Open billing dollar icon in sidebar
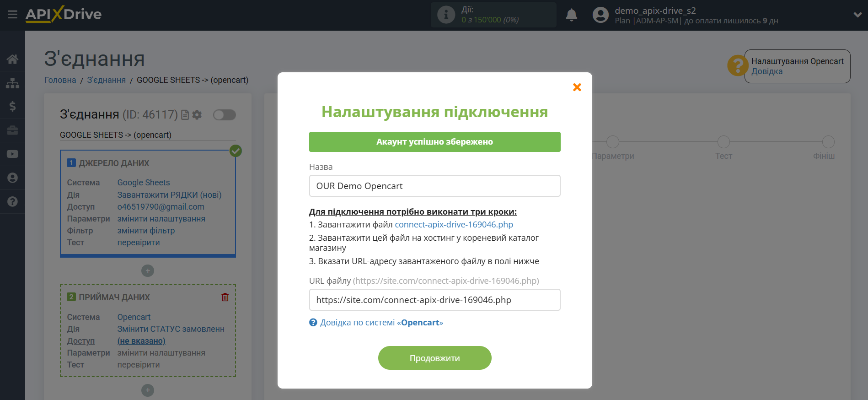Image resolution: width=868 pixels, height=400 pixels. tap(12, 107)
